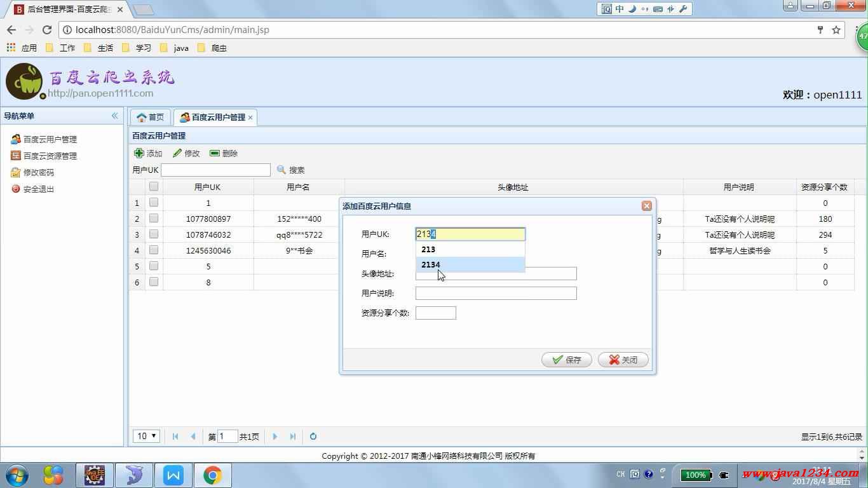This screenshot has height=488, width=868.
Task: Click the browser back arrow
Action: pos(11,30)
